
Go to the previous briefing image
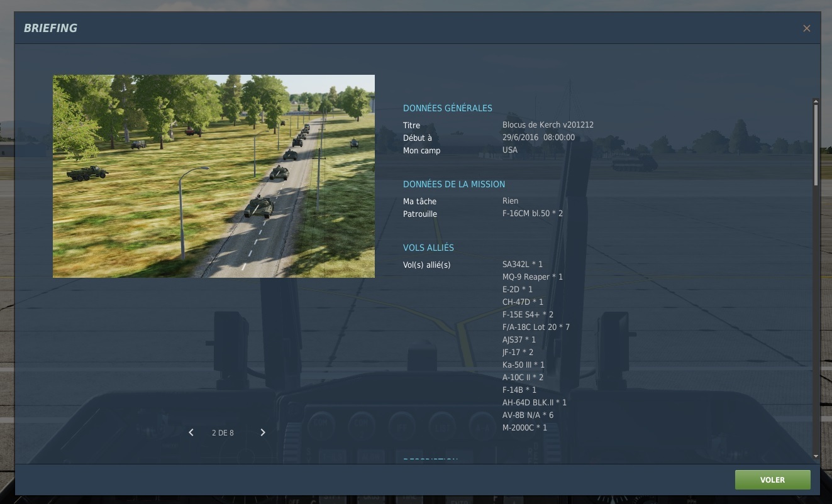point(191,432)
